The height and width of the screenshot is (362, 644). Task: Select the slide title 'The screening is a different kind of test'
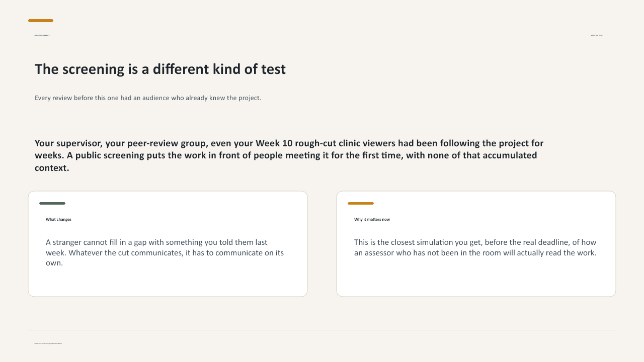point(160,69)
